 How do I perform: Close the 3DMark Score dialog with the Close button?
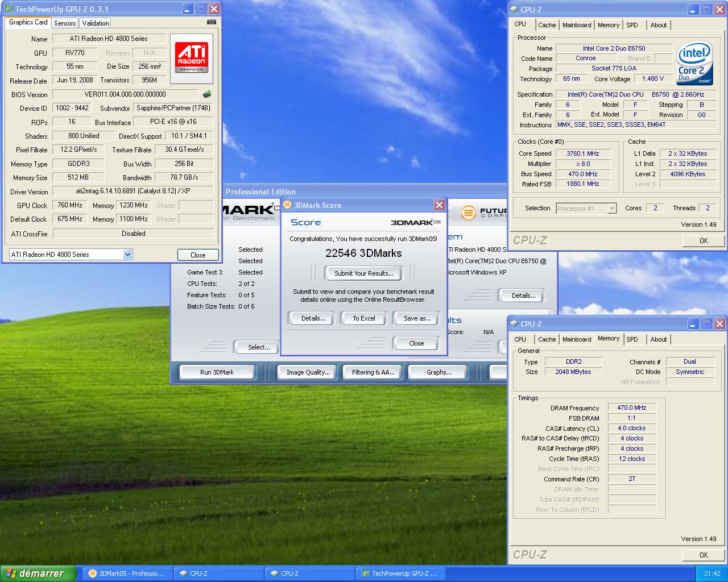[416, 343]
